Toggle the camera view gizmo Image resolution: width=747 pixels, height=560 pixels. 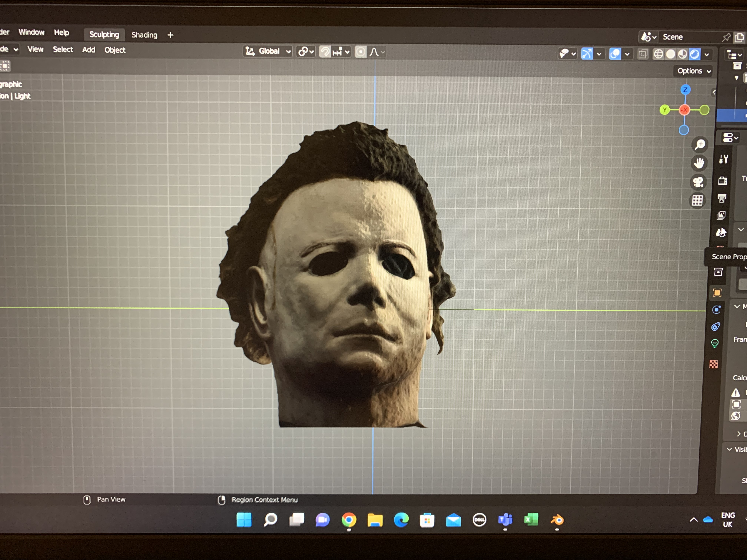(698, 182)
